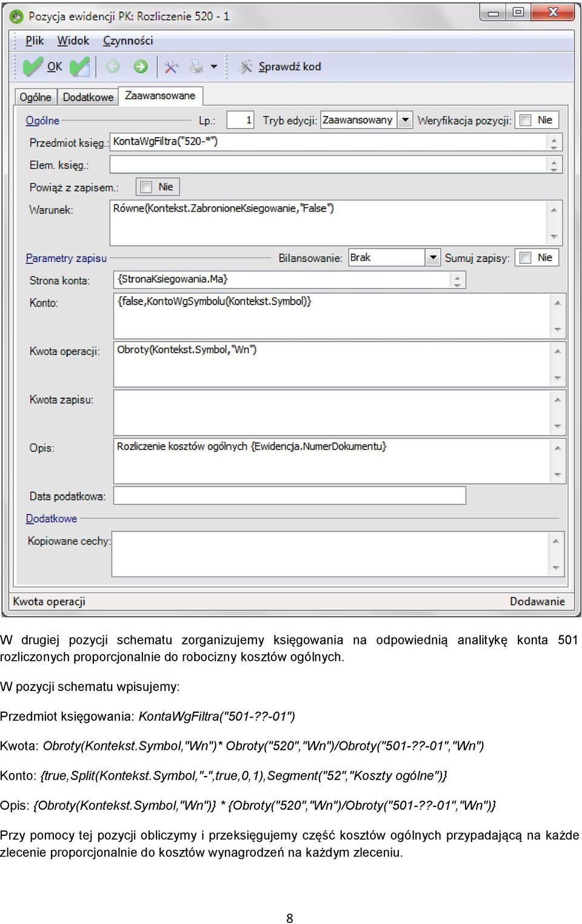Maximize the Pozycja ewidencji PK window
The width and height of the screenshot is (582, 924).
coord(518,12)
